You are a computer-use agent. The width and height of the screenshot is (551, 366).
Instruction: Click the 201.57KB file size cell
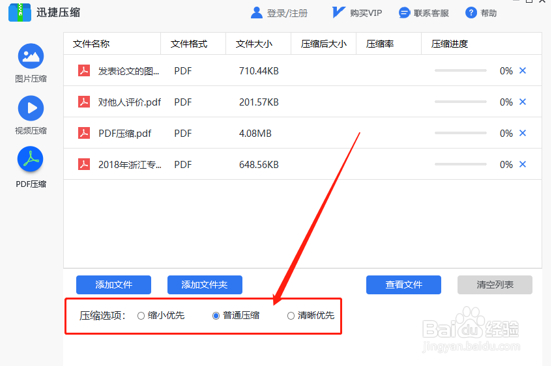pyautogui.click(x=259, y=102)
